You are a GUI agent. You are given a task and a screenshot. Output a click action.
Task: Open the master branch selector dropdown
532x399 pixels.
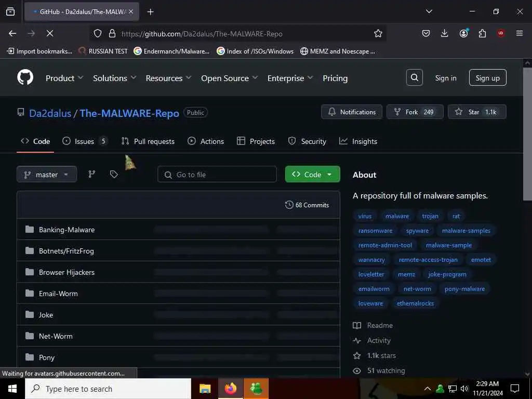[x=47, y=175]
